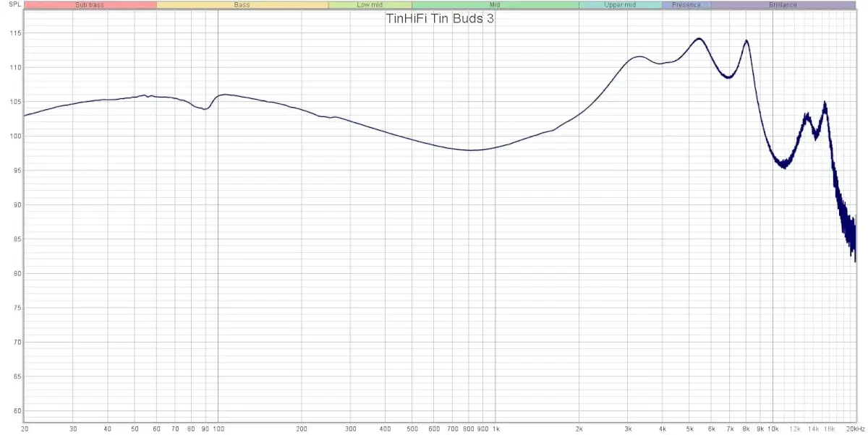This screenshot has height=435, width=868.
Task: Select the '16k' frequency axis label
Action: (x=830, y=428)
